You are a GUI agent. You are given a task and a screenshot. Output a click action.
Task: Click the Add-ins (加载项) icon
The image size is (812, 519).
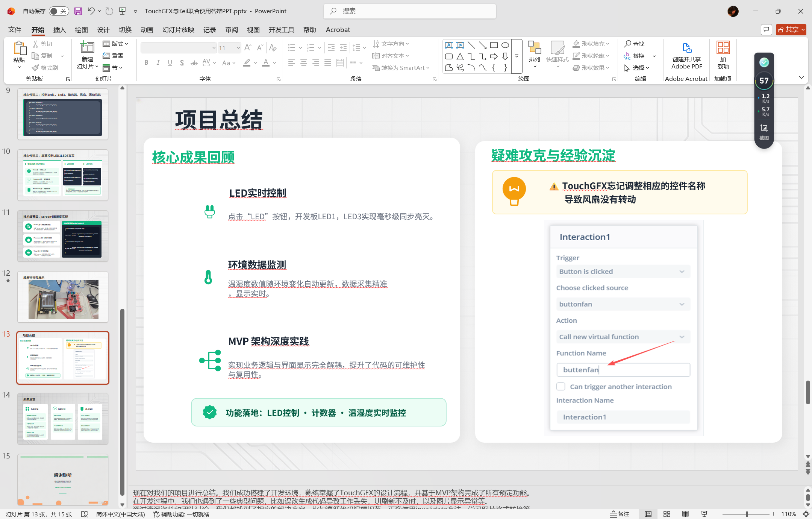tap(723, 48)
